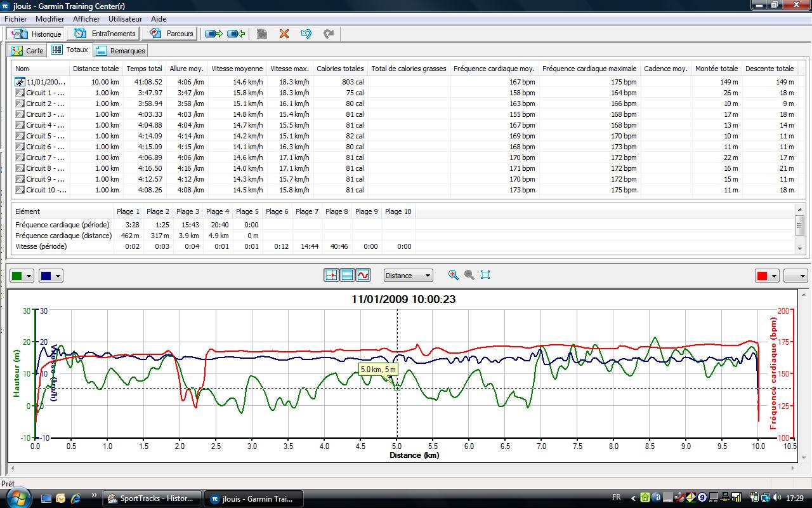Viewport: 812px width, 508px height.
Task: Click the send to device icon
Action: 214,34
